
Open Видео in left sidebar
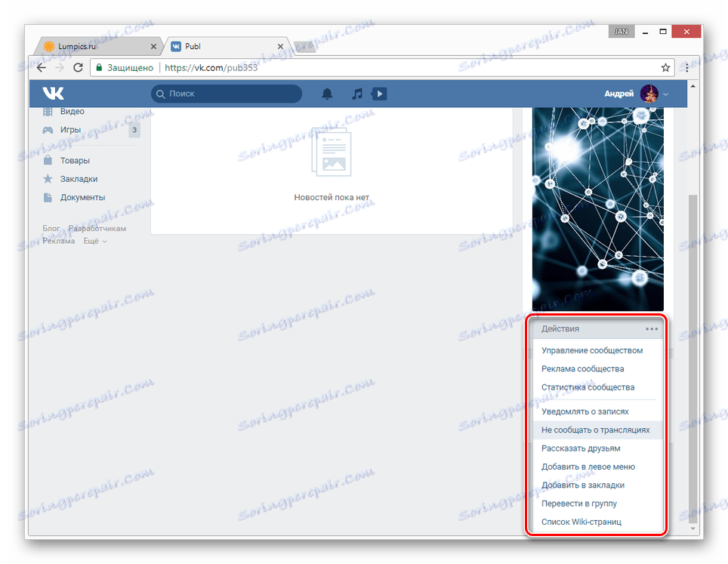click(x=72, y=112)
